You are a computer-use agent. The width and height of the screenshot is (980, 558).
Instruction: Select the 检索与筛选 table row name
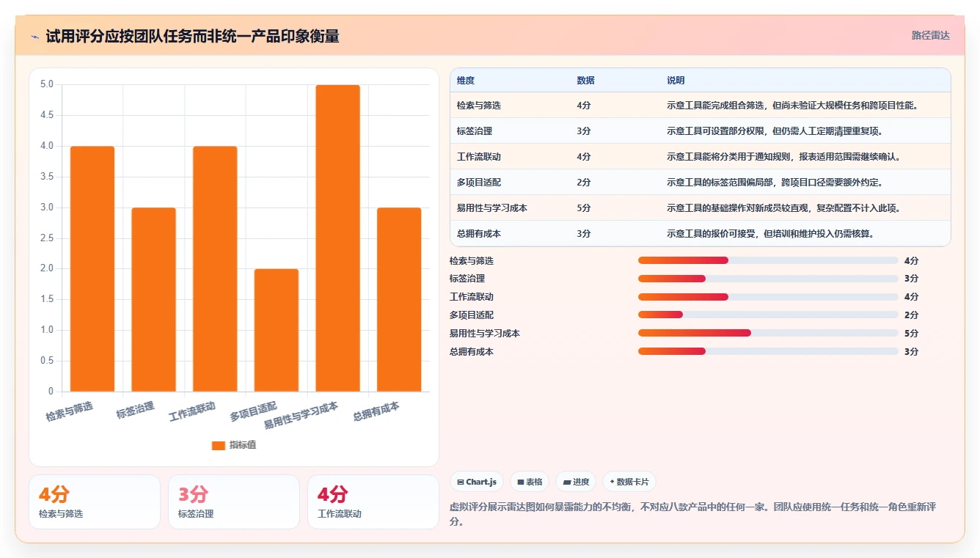(479, 106)
